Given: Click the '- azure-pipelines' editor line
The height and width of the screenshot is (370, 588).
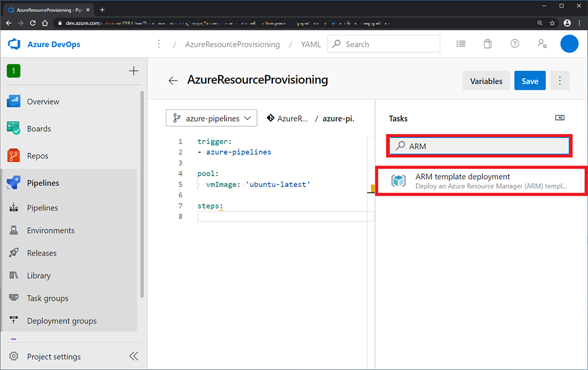Looking at the screenshot, I should tap(235, 152).
